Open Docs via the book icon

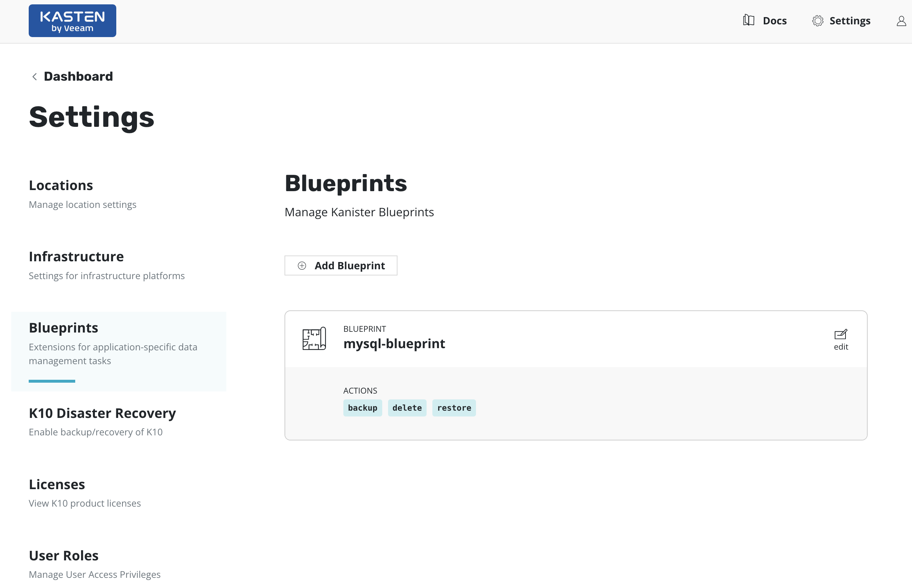(748, 20)
